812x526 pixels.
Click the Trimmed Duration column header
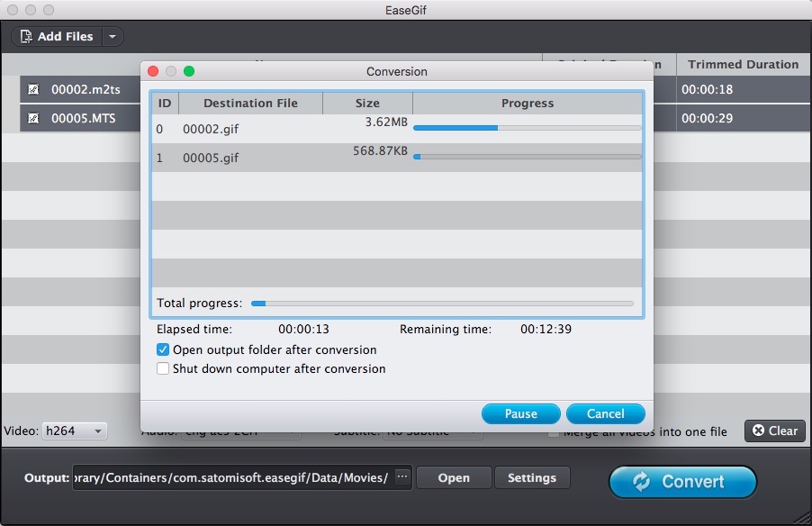(x=743, y=64)
